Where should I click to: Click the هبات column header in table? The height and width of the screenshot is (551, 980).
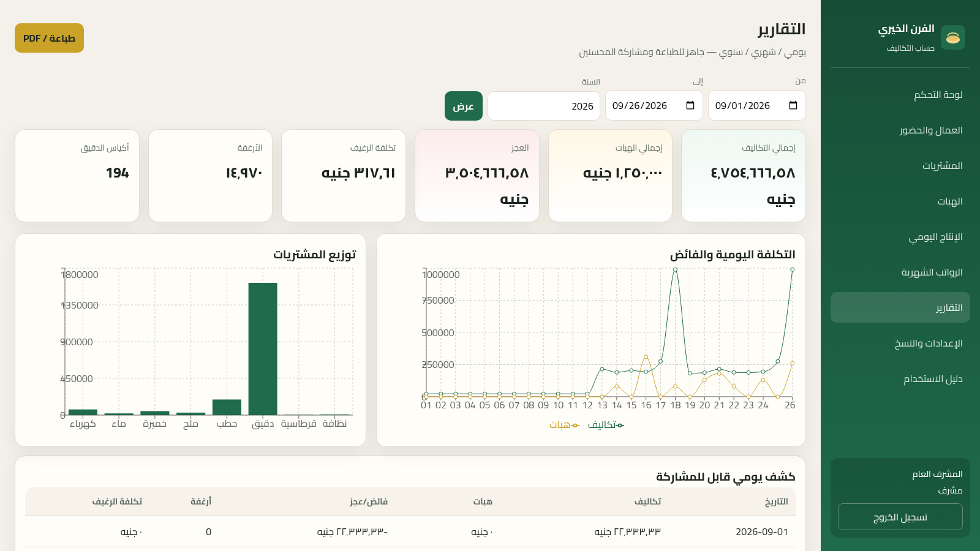483,501
